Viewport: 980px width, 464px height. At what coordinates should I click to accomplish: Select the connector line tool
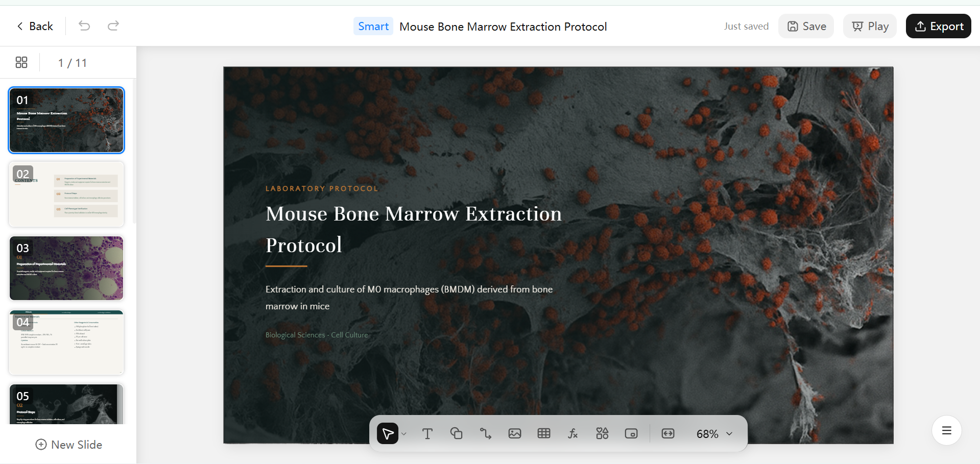point(486,433)
